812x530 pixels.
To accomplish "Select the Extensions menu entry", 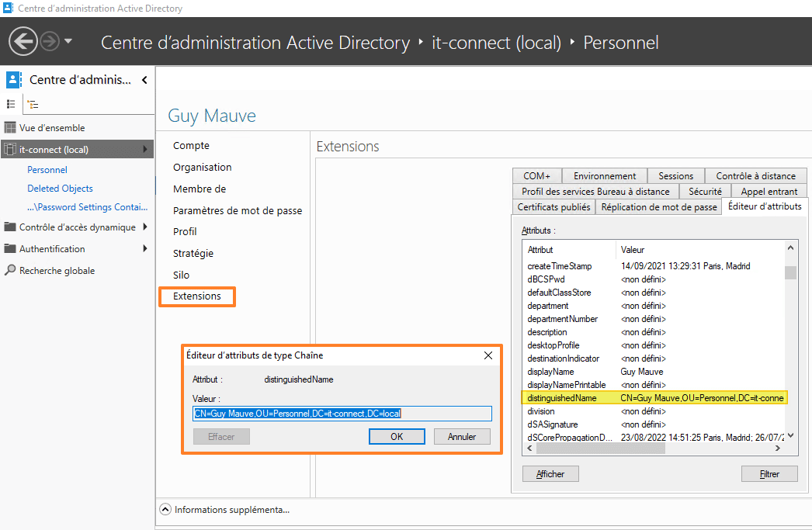I will coord(196,296).
